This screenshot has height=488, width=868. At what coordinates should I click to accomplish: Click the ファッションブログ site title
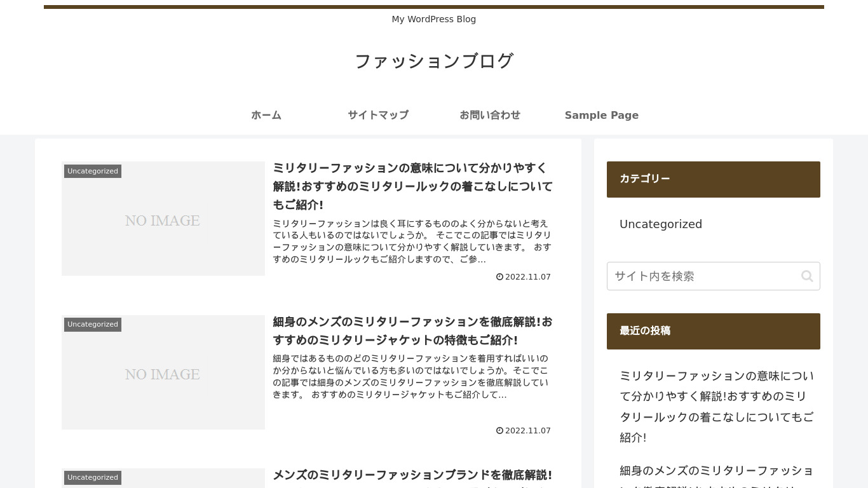pyautogui.click(x=433, y=61)
